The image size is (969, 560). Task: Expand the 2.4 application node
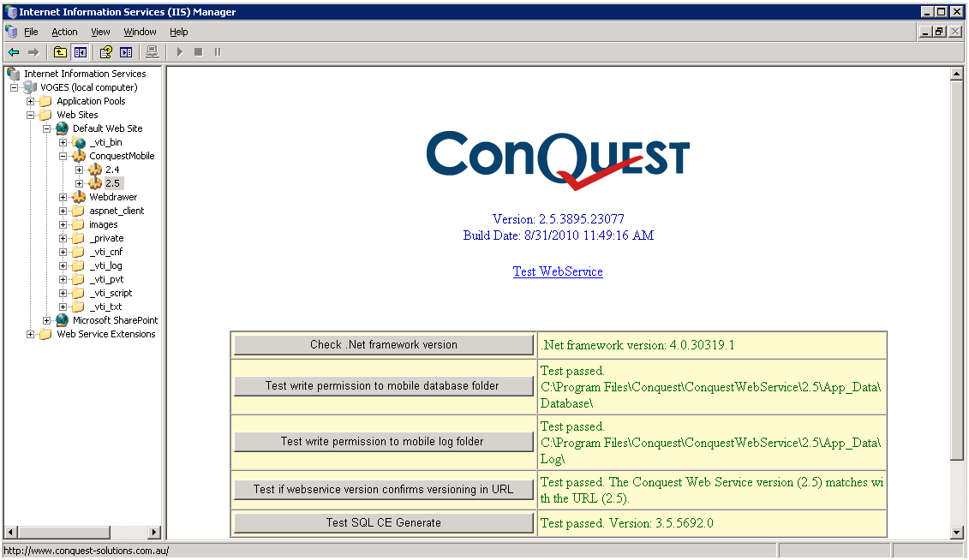click(x=79, y=170)
